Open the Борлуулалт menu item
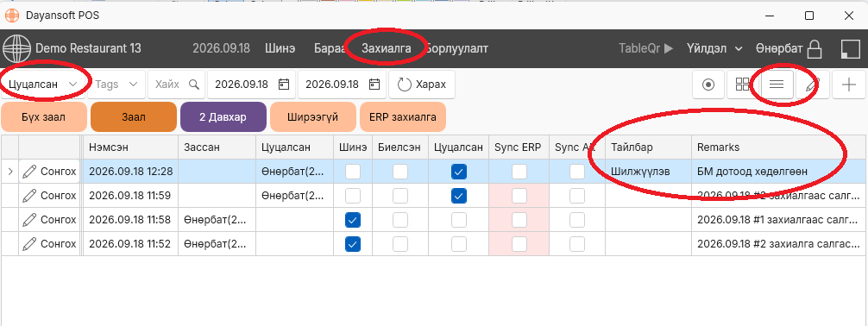This screenshot has height=326, width=868. (457, 48)
